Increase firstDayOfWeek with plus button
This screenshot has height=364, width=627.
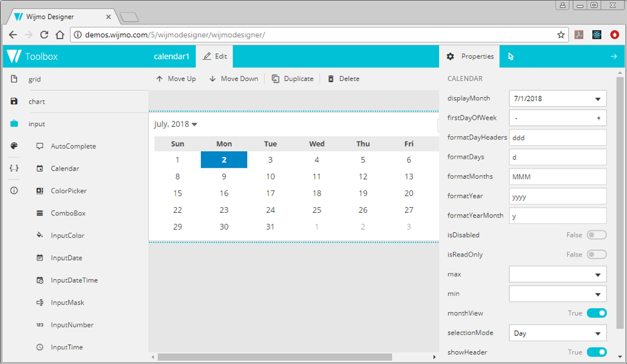point(599,118)
